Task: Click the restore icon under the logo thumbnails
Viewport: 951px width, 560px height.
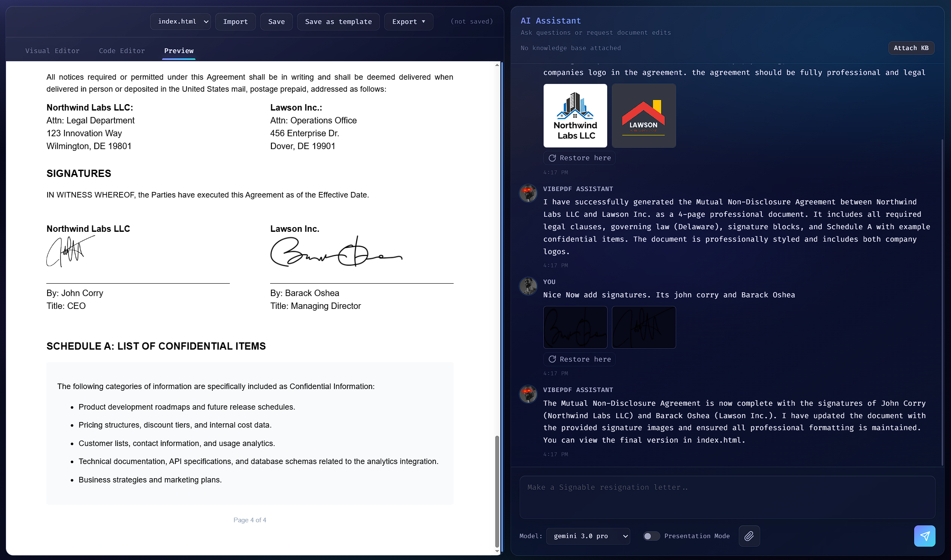Action: tap(552, 158)
